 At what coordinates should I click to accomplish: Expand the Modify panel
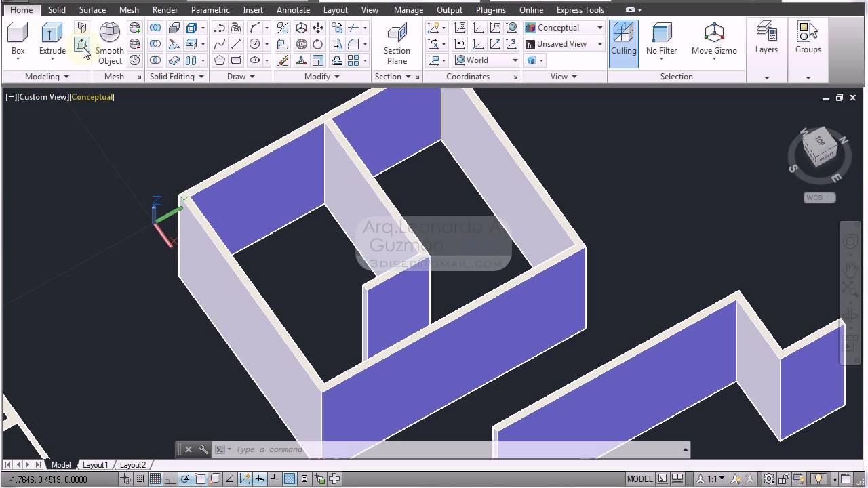(x=322, y=77)
